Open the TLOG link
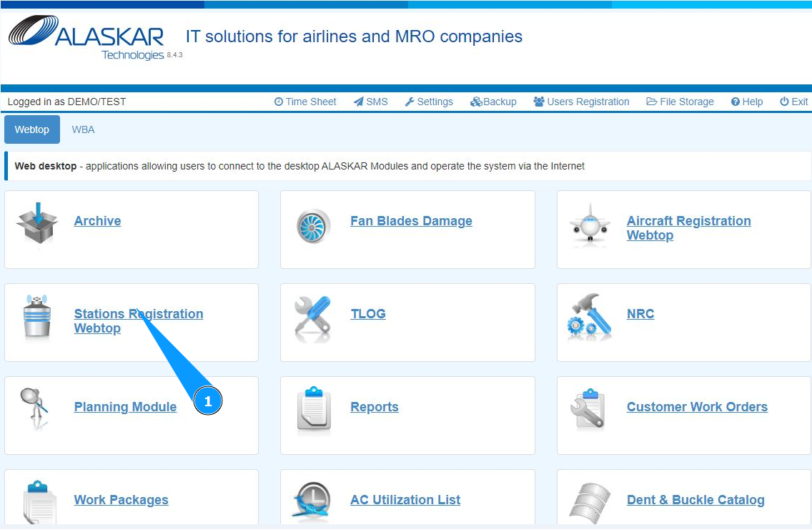 click(368, 313)
